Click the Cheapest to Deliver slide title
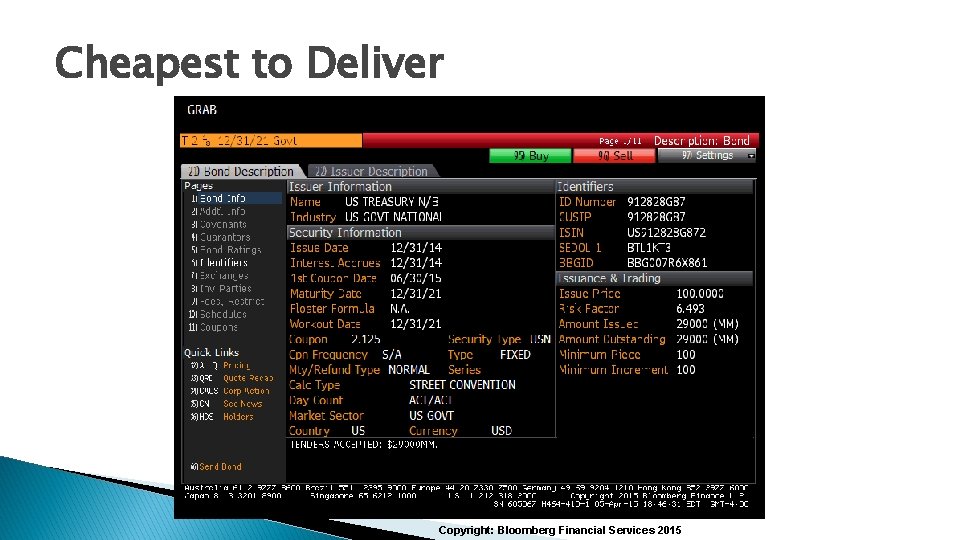Viewport: 960px width, 540px height. click(x=249, y=62)
